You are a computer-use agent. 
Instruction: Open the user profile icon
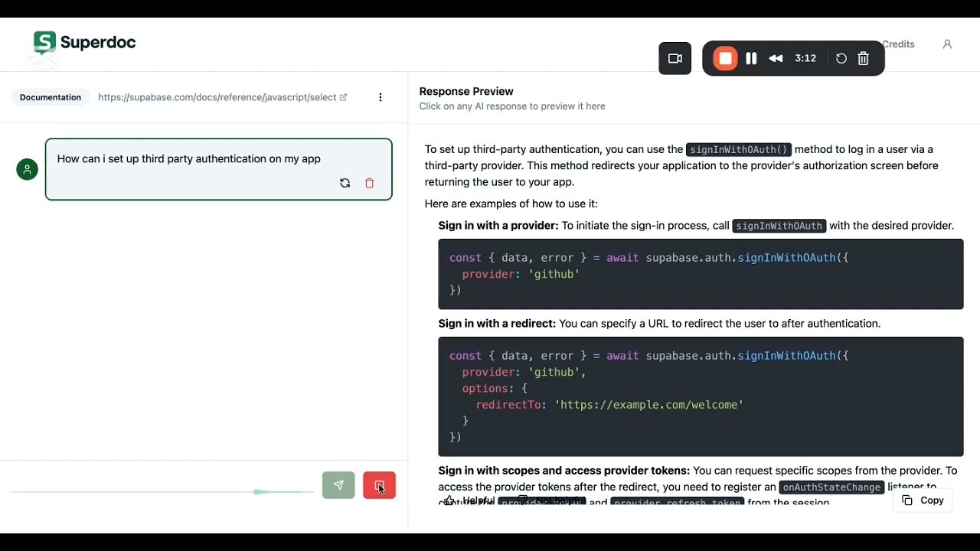(x=947, y=44)
